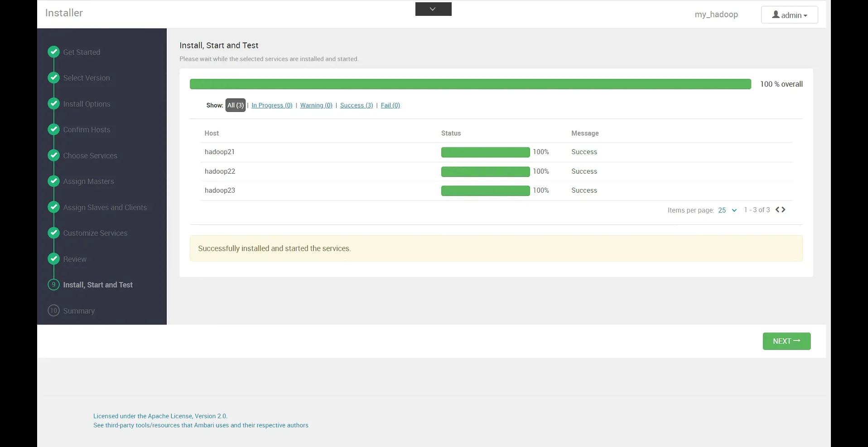Click the step 10 Summary circle icon

(53, 311)
